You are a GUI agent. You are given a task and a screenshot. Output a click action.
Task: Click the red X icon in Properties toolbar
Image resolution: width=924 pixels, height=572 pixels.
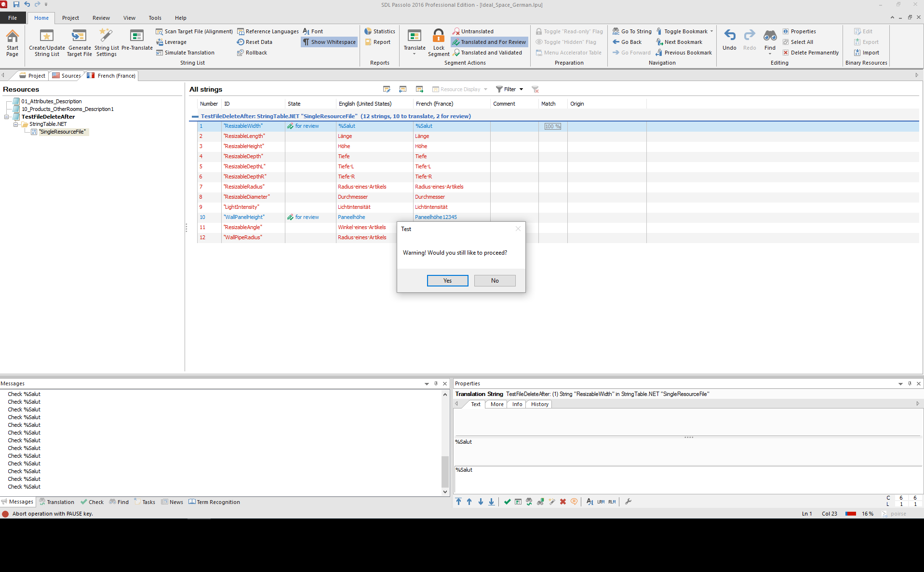[562, 502]
